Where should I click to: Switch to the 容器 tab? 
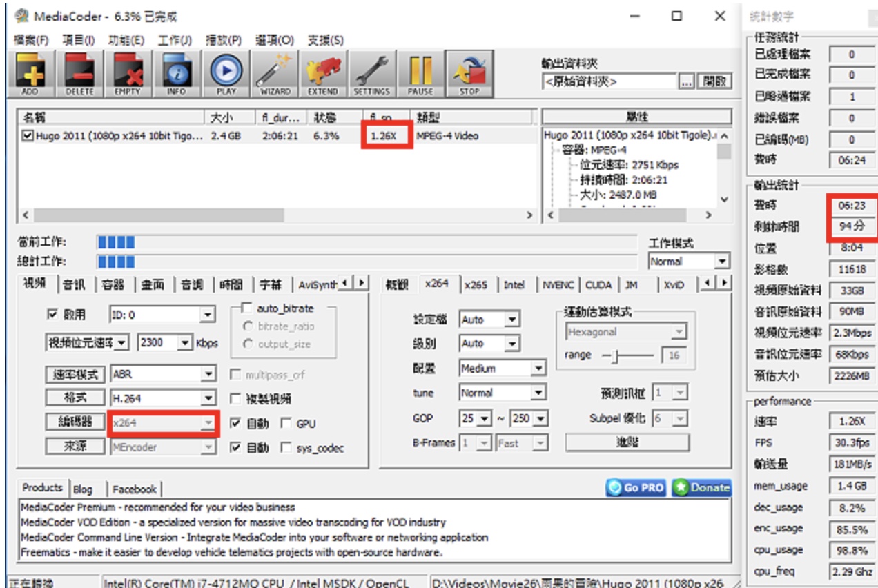(113, 284)
